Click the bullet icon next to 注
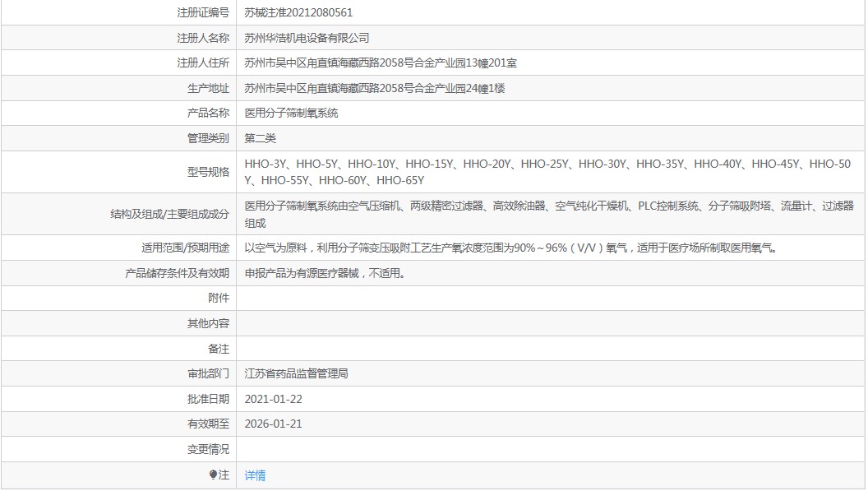The image size is (868, 491). click(x=213, y=475)
